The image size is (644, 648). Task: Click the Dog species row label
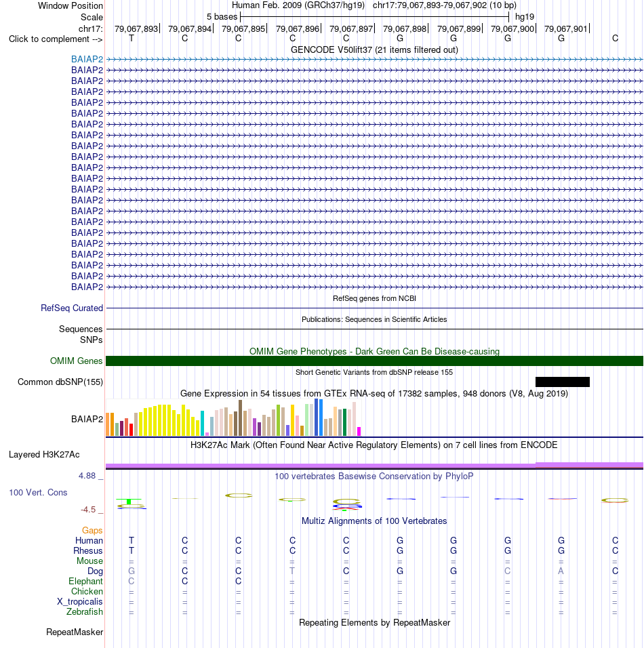(x=95, y=571)
